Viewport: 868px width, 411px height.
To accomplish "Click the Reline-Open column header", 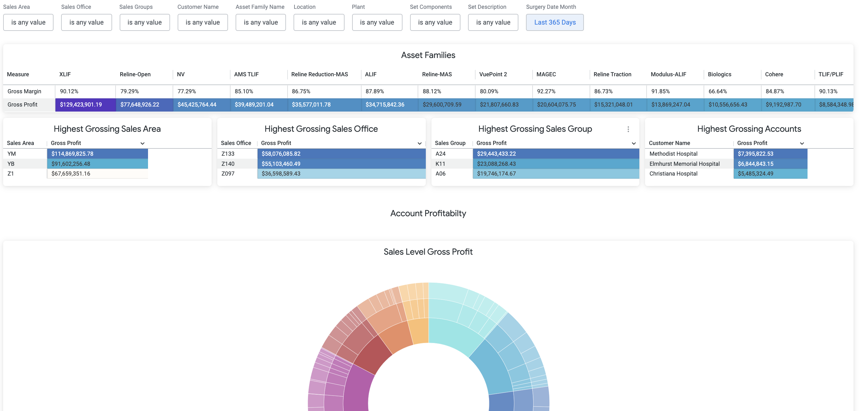I will (135, 74).
